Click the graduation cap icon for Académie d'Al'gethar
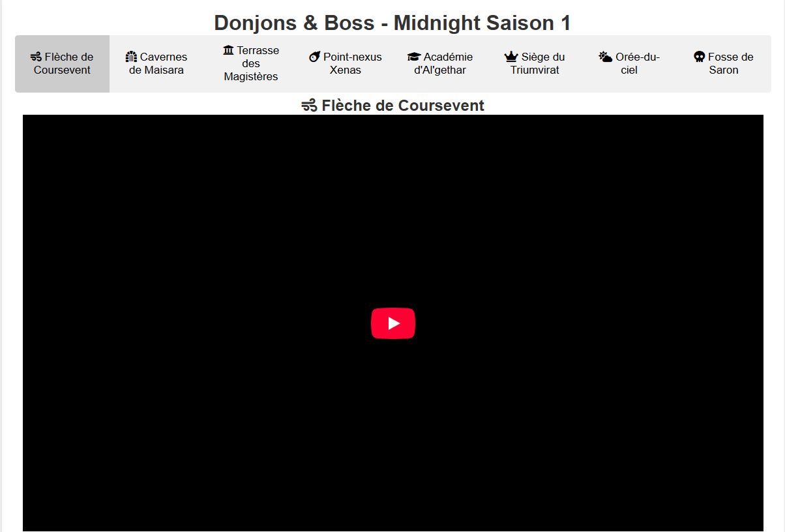Viewport: 785px width, 532px height. point(414,57)
